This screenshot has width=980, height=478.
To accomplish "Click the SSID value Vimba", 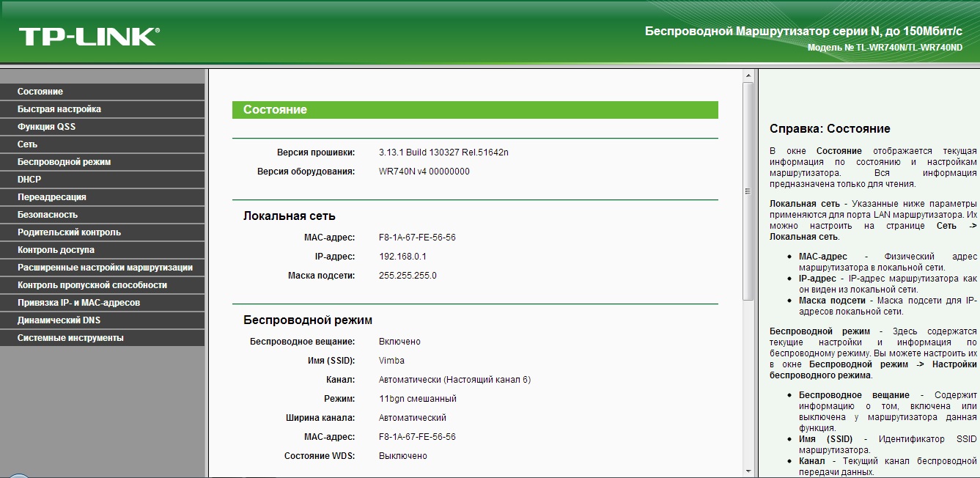I will pos(391,361).
